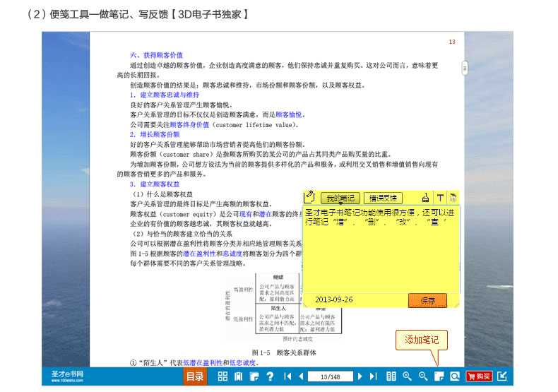Click the brush icon in note header
This screenshot has height=392, width=558.
425,198
